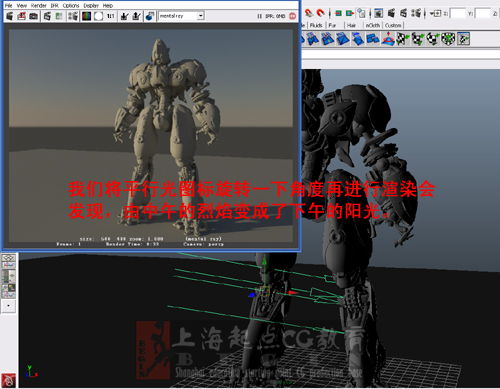Click the 1:1 real size button
500x389 pixels.
point(110,16)
